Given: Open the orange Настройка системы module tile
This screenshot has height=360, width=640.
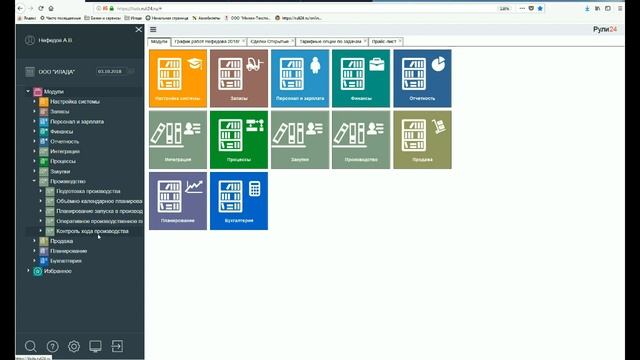Looking at the screenshot, I should (178, 78).
